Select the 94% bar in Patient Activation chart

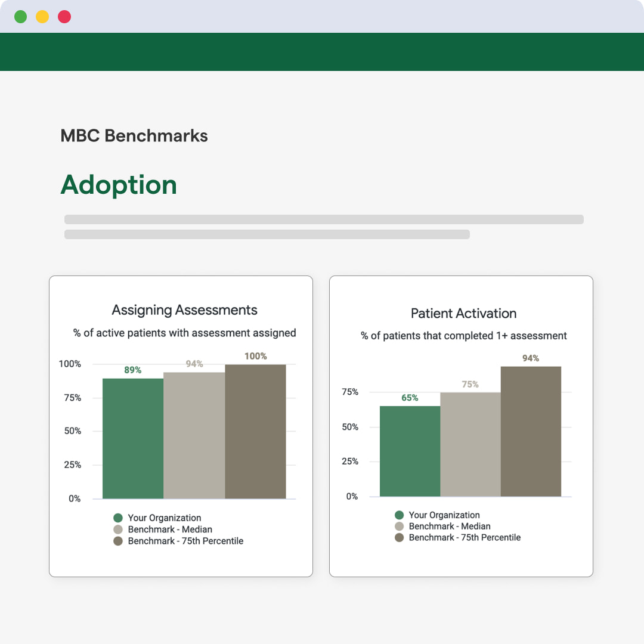coord(531,431)
